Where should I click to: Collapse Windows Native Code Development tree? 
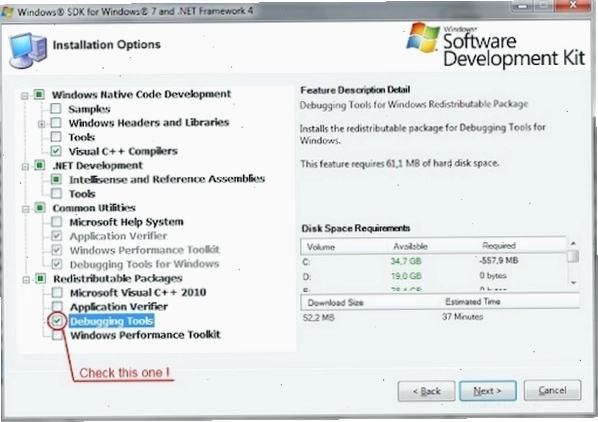[x=25, y=96]
